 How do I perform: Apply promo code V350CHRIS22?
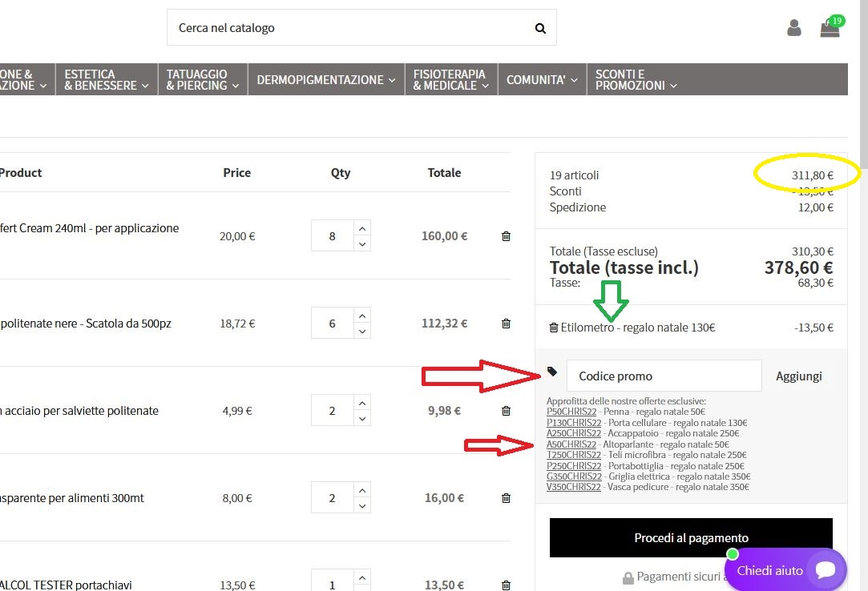click(x=574, y=487)
